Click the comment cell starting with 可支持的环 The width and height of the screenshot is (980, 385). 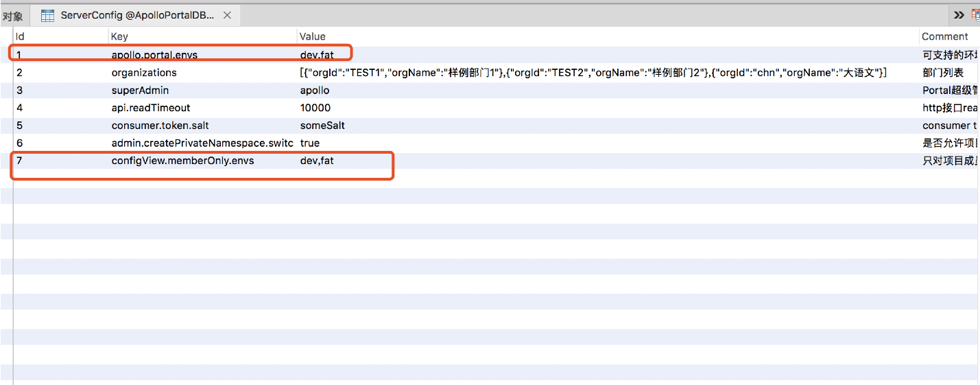point(949,55)
